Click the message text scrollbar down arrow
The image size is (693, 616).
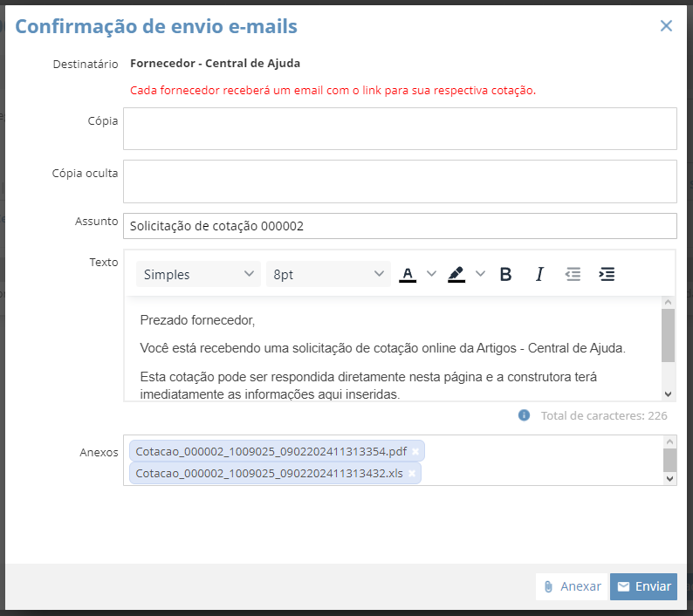point(669,394)
